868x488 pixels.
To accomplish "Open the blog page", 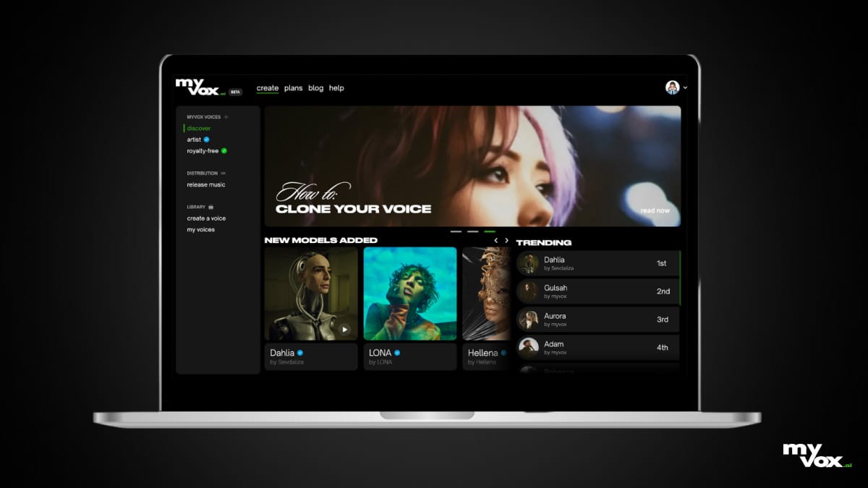I will click(x=316, y=88).
